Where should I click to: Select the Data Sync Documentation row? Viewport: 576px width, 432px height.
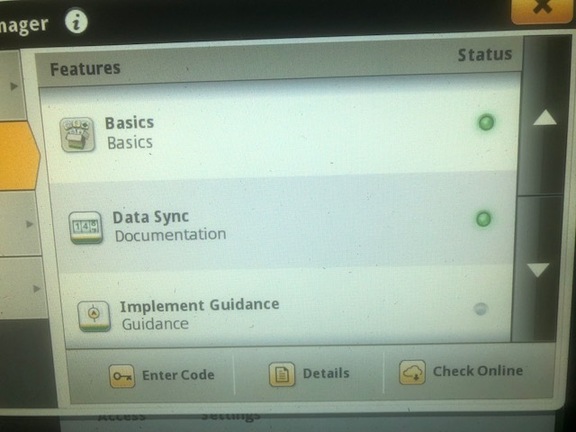283,224
